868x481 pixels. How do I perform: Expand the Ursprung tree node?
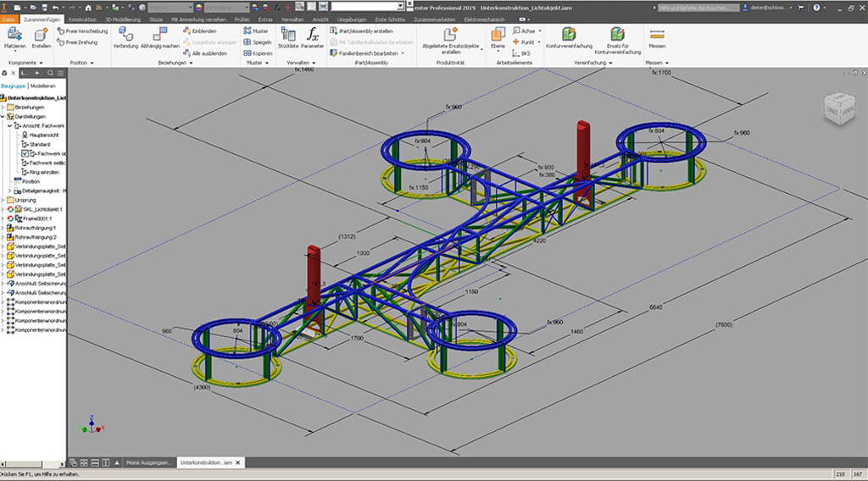coord(4,200)
